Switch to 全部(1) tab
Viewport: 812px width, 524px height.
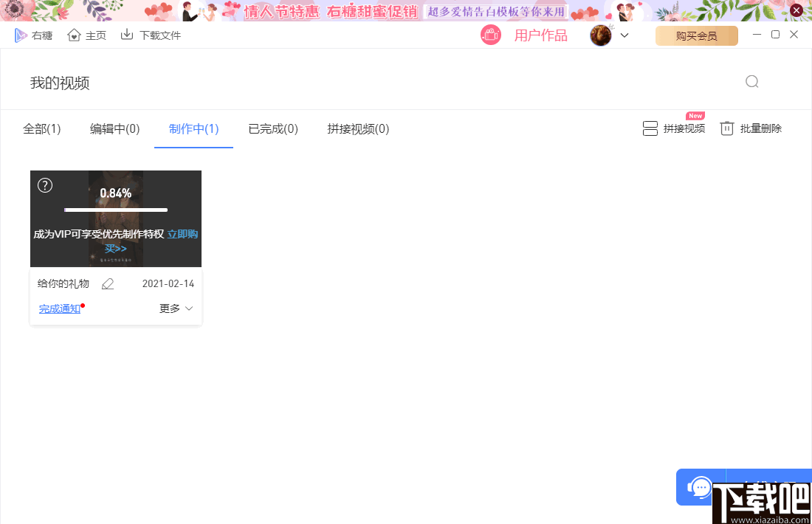42,129
